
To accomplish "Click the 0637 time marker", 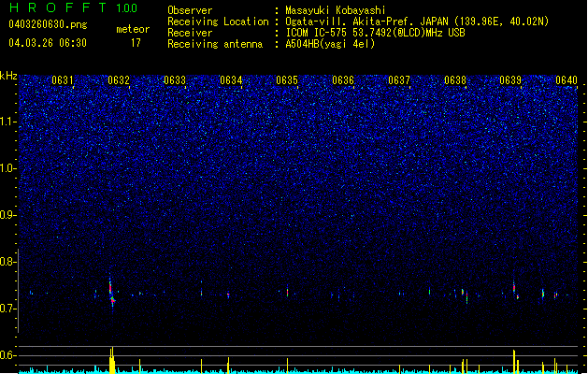I will click(x=399, y=80).
